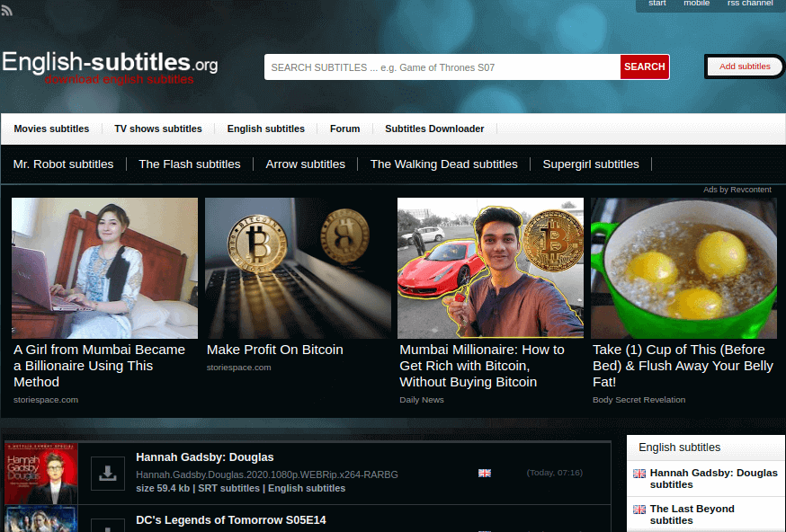The width and height of the screenshot is (786, 532).
Task: Open sidebar The Last Beyond subtitles link
Action: [692, 514]
